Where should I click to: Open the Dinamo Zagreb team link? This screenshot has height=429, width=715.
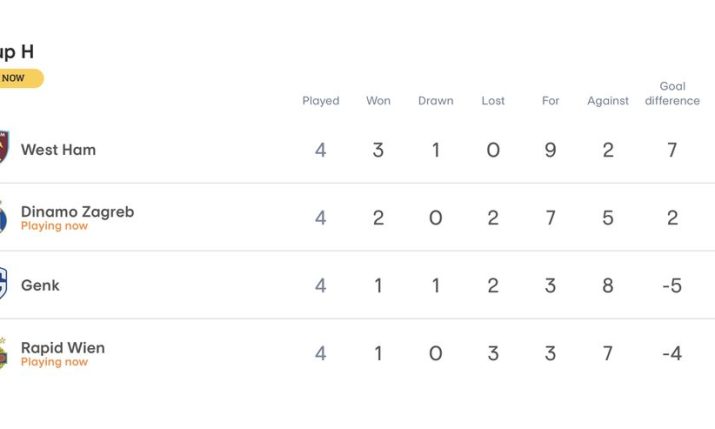77,211
